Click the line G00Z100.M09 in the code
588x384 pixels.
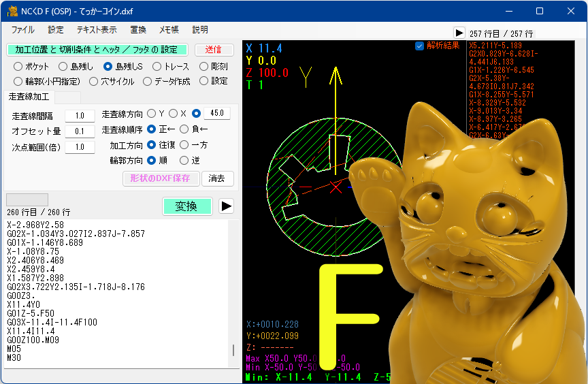(33, 340)
